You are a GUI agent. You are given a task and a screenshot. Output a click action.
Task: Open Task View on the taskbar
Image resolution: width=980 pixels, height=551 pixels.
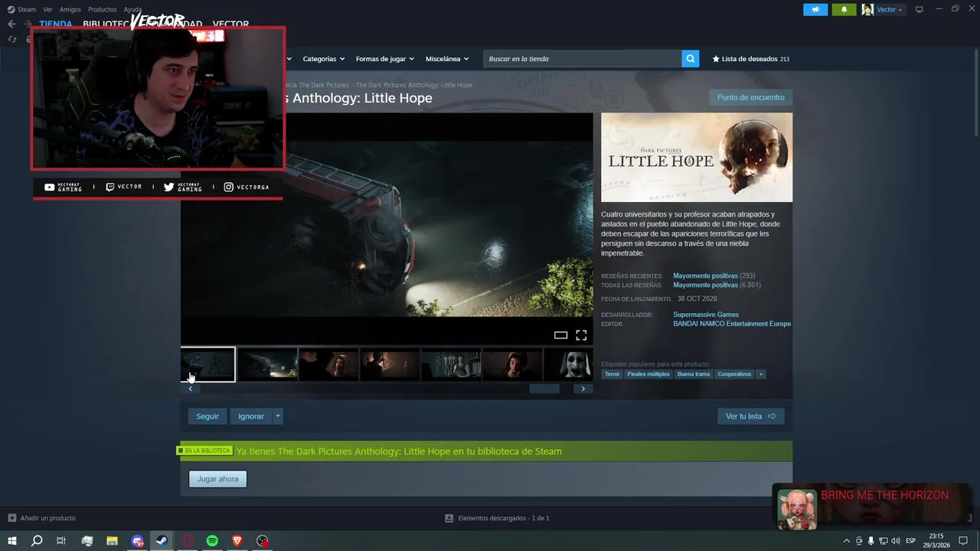[61, 541]
